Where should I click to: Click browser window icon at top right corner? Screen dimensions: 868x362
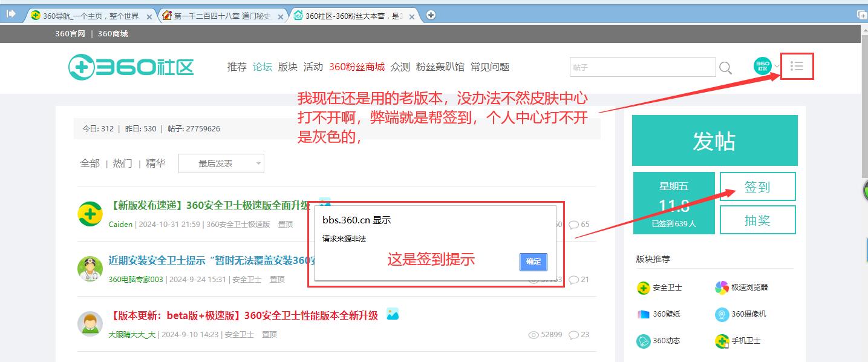tap(861, 13)
